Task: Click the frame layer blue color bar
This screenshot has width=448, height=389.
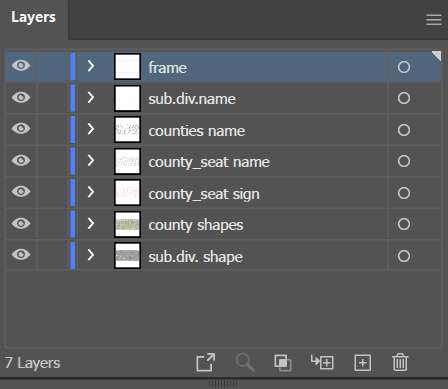Action: [x=73, y=66]
